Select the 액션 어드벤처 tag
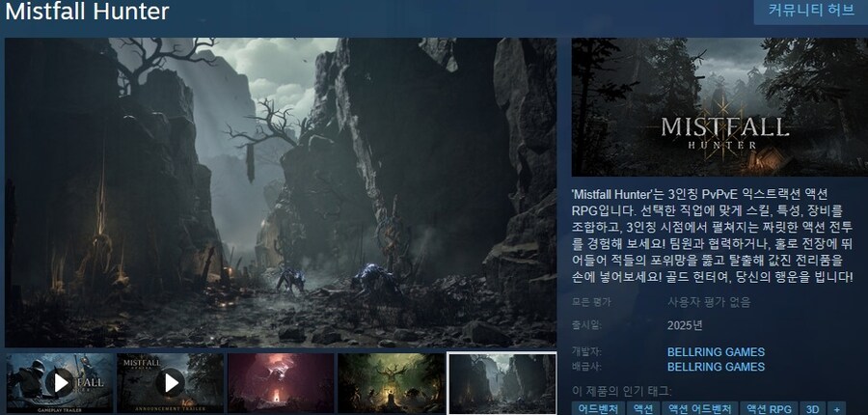The width and height of the screenshot is (868, 415). (x=700, y=409)
